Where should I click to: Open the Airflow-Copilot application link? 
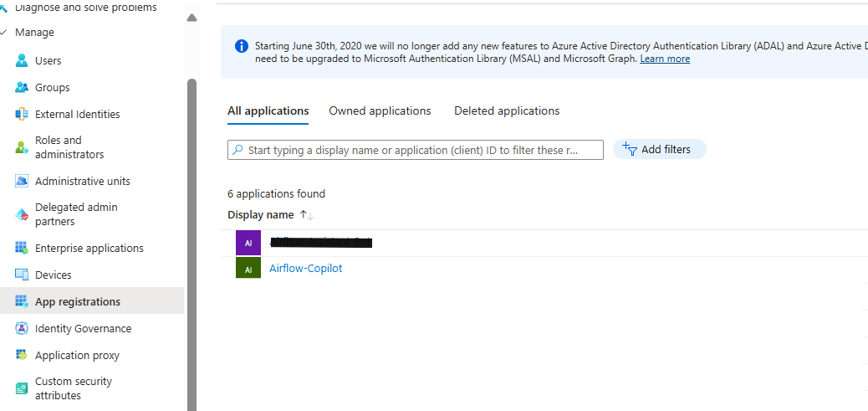305,268
